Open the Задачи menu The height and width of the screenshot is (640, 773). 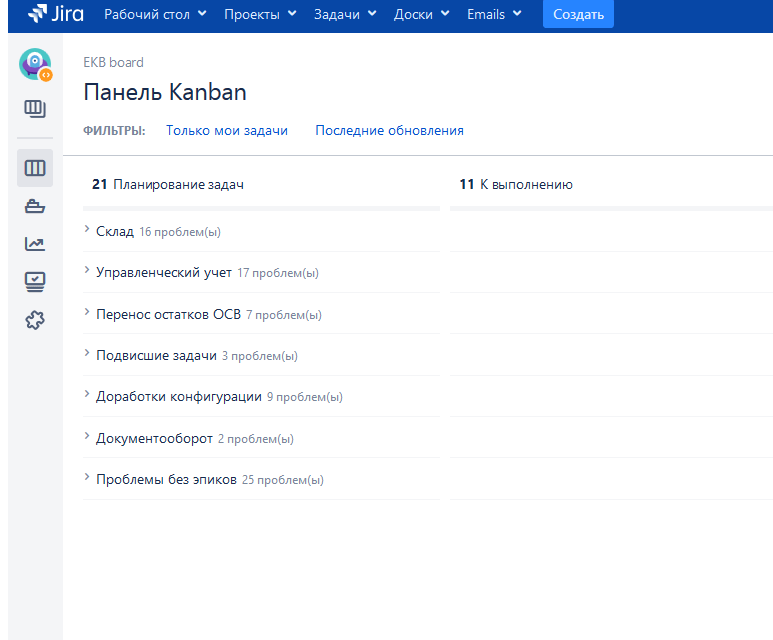[345, 14]
